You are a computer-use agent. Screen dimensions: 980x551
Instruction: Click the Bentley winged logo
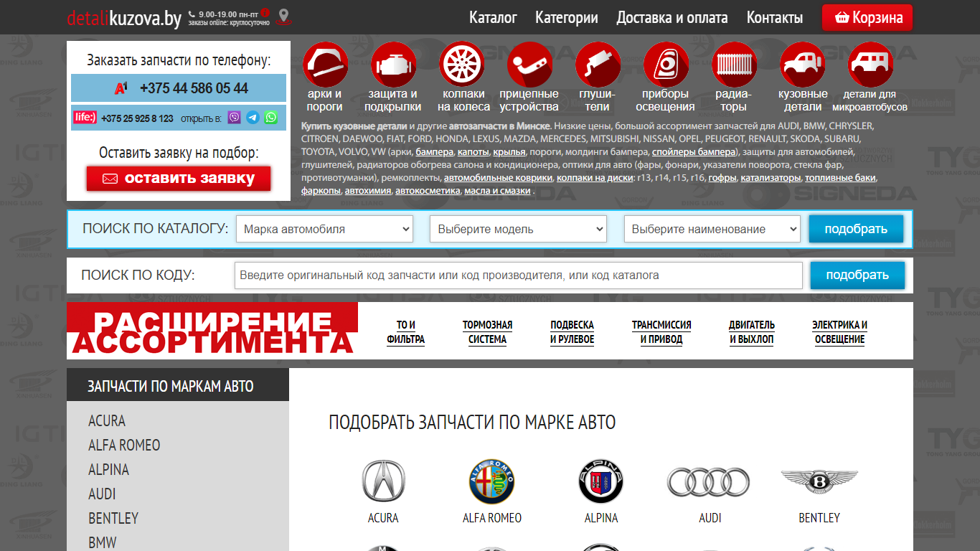pos(819,480)
